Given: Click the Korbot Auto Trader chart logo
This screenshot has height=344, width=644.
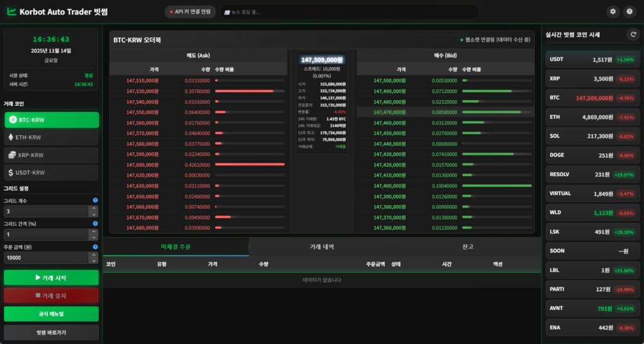Looking at the screenshot, I should 12,12.
